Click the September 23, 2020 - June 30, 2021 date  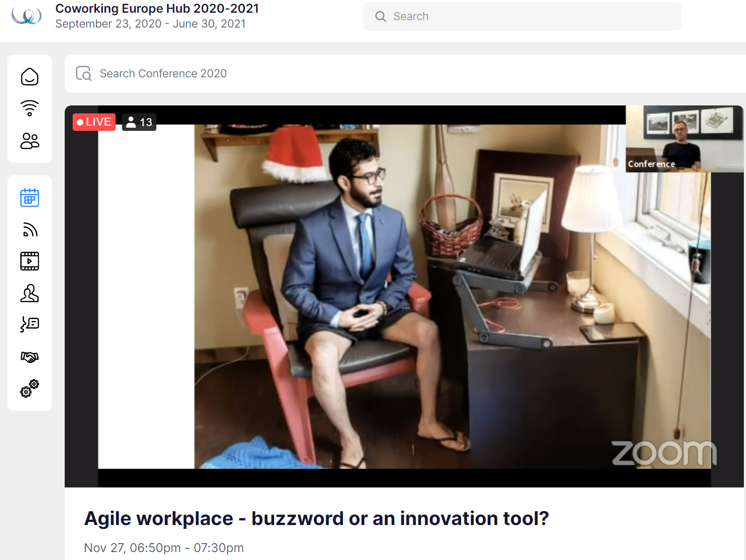tap(151, 24)
